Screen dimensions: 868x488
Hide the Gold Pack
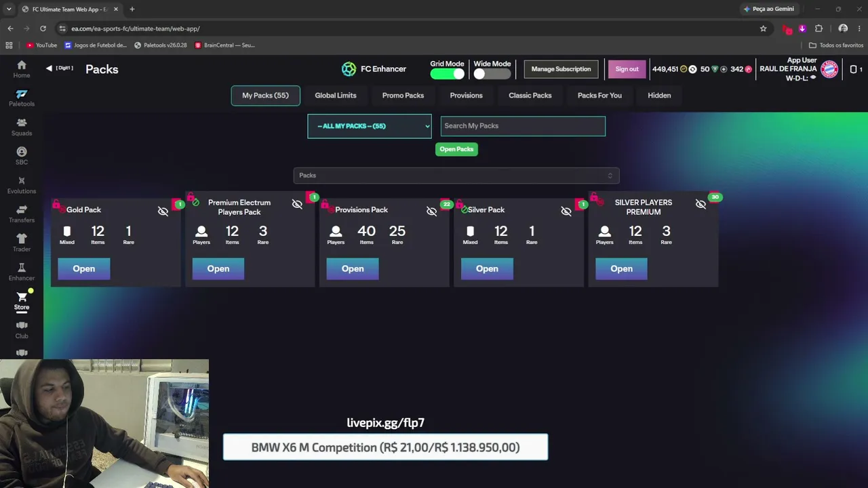click(163, 211)
